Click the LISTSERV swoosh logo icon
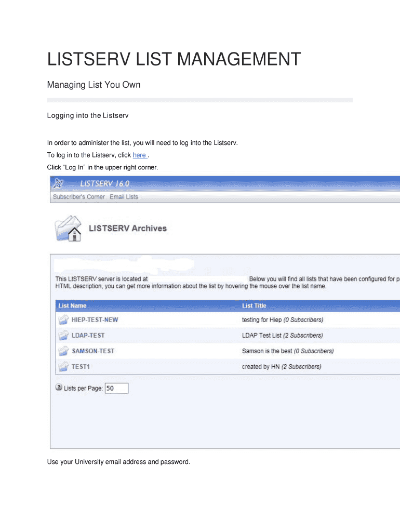Viewport: 400px width, 532px height. click(59, 183)
